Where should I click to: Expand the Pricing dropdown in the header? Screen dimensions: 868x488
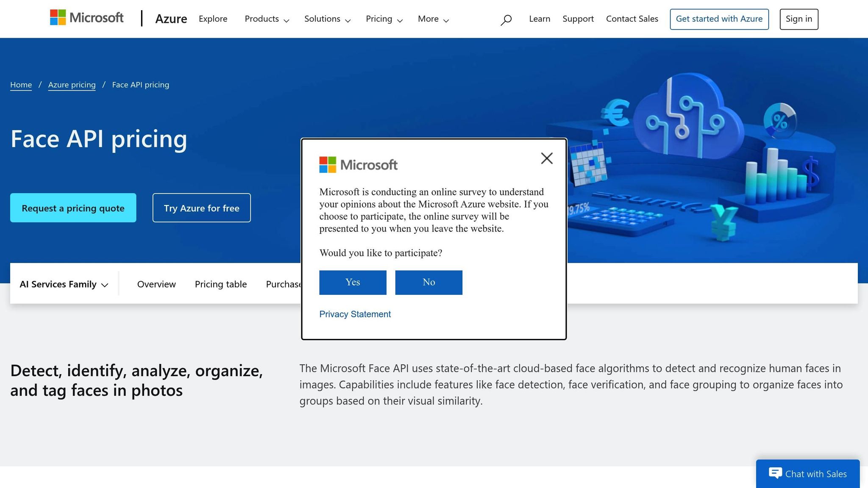pos(384,19)
